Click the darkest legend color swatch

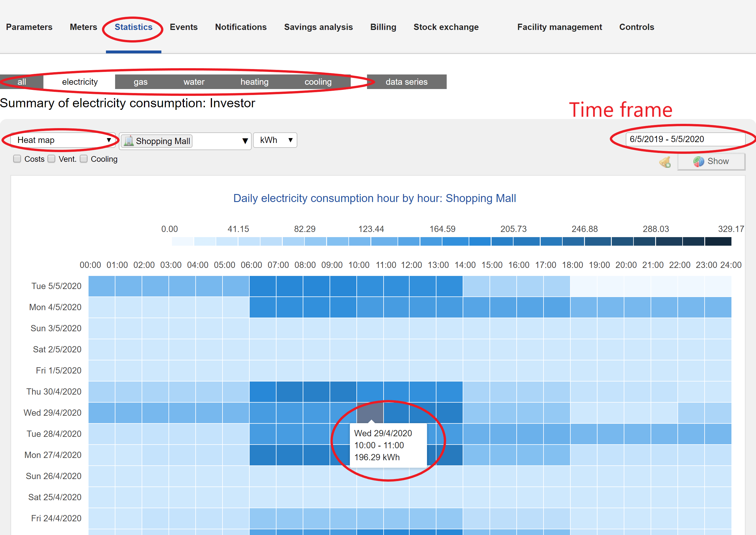click(x=718, y=241)
